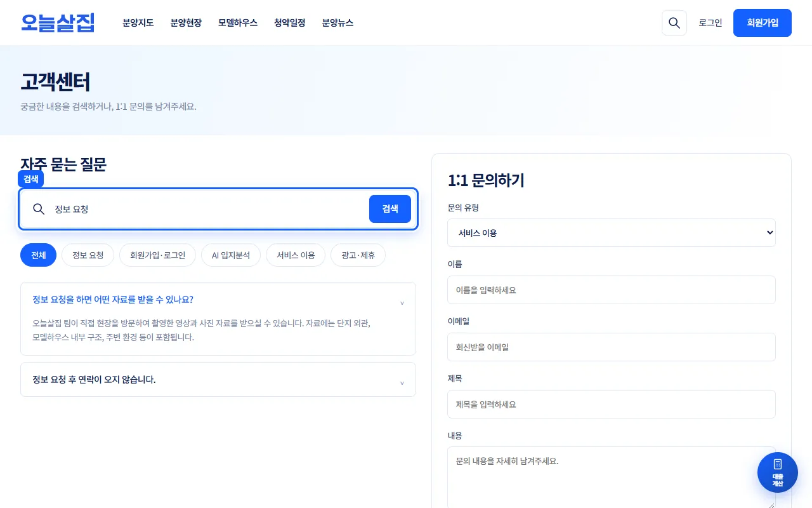This screenshot has width=812, height=508.
Task: Open 청약일정 page
Action: (290, 23)
